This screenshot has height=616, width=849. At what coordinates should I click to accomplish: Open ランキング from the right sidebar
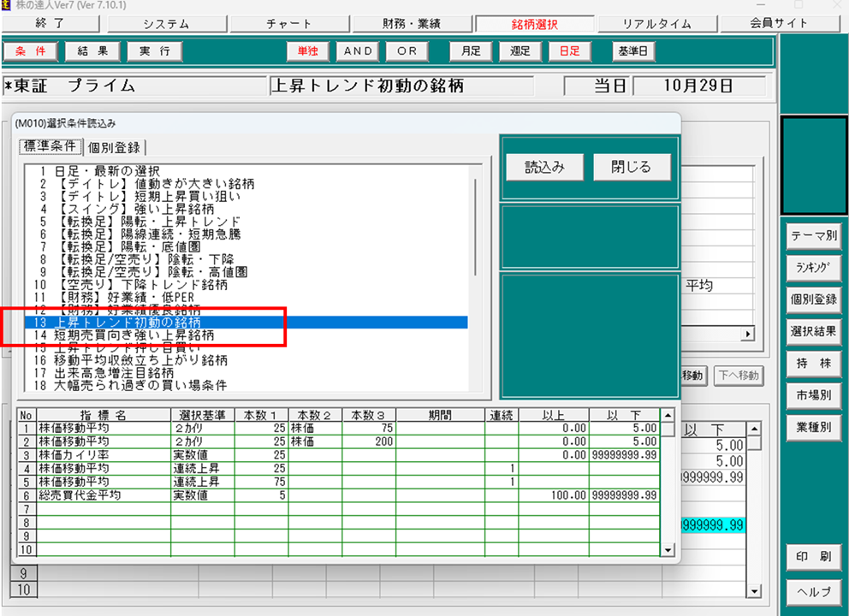(x=814, y=268)
